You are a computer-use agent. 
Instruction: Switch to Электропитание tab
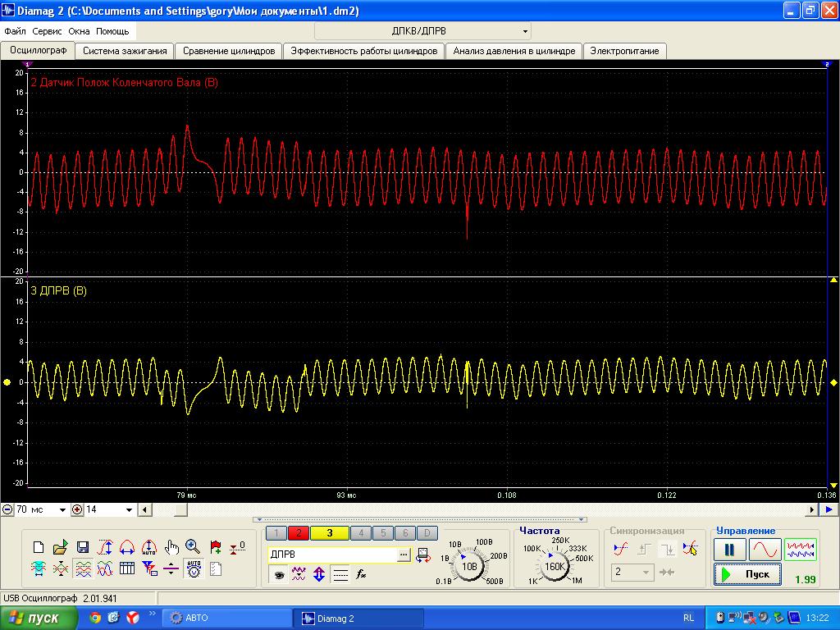(x=624, y=51)
